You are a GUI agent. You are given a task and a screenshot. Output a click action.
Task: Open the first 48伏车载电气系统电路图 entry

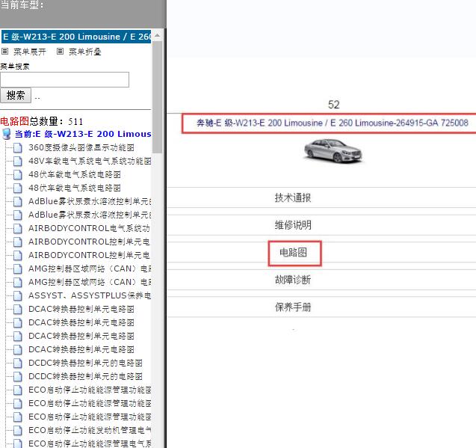click(75, 174)
